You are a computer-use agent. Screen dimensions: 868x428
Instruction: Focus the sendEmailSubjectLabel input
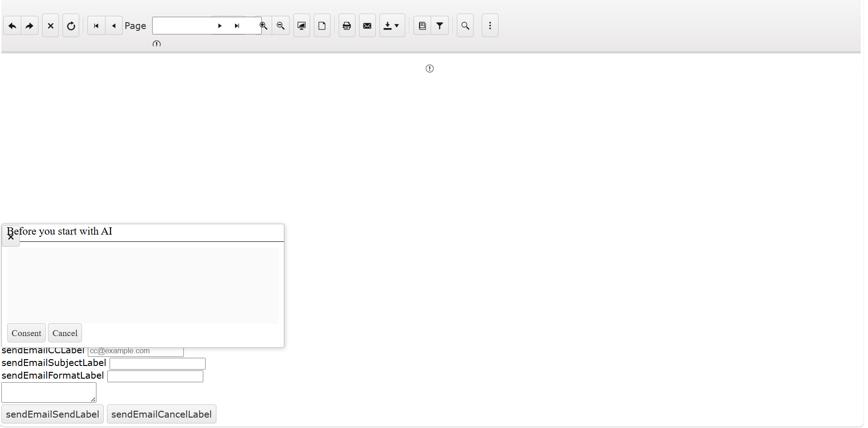158,364
